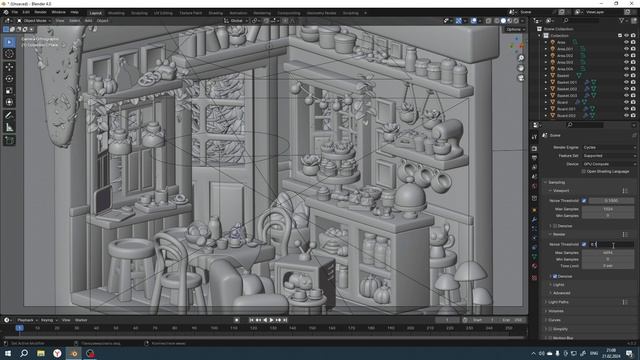Expand the Area.001 outliner item
The width and height of the screenshot is (640, 360).
click(546, 49)
